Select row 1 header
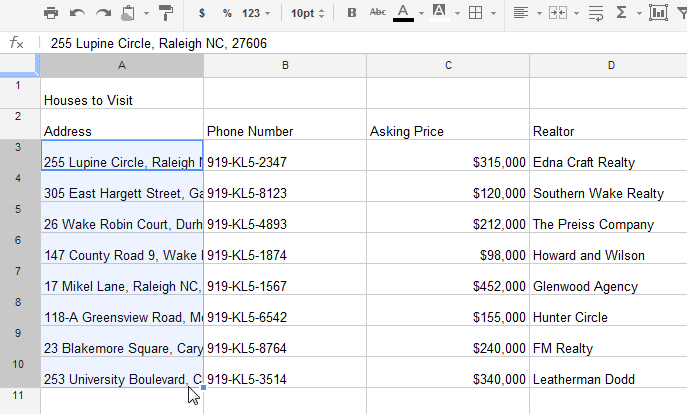The height and width of the screenshot is (414, 687). coord(20,93)
